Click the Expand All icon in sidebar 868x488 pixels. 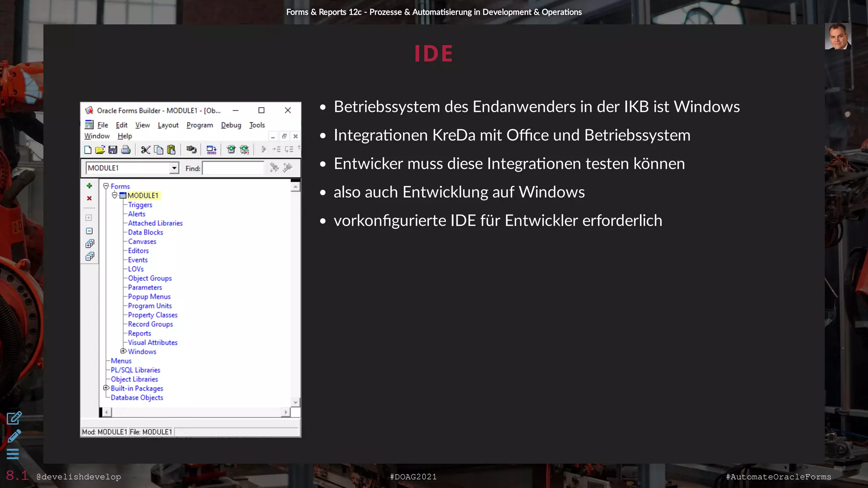point(89,244)
